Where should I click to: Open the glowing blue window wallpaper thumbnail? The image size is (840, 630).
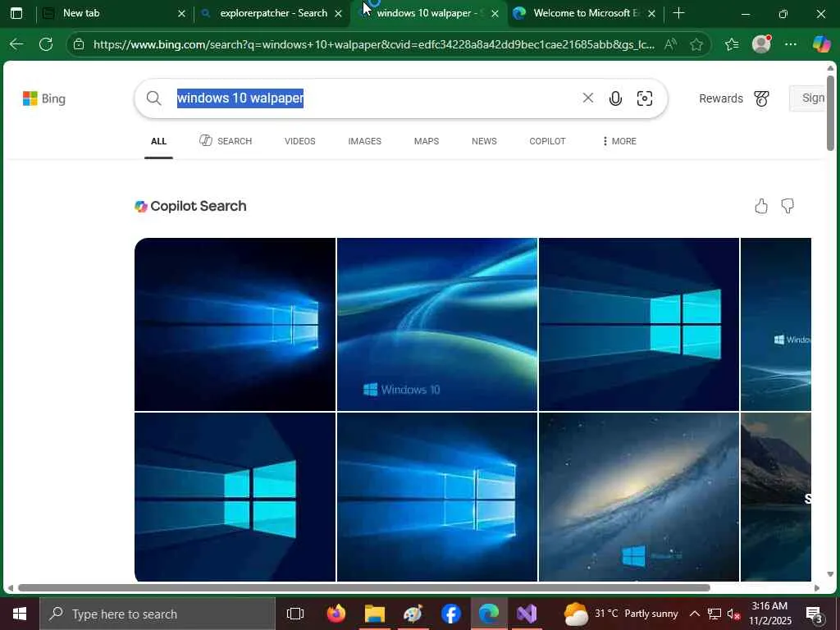click(235, 324)
